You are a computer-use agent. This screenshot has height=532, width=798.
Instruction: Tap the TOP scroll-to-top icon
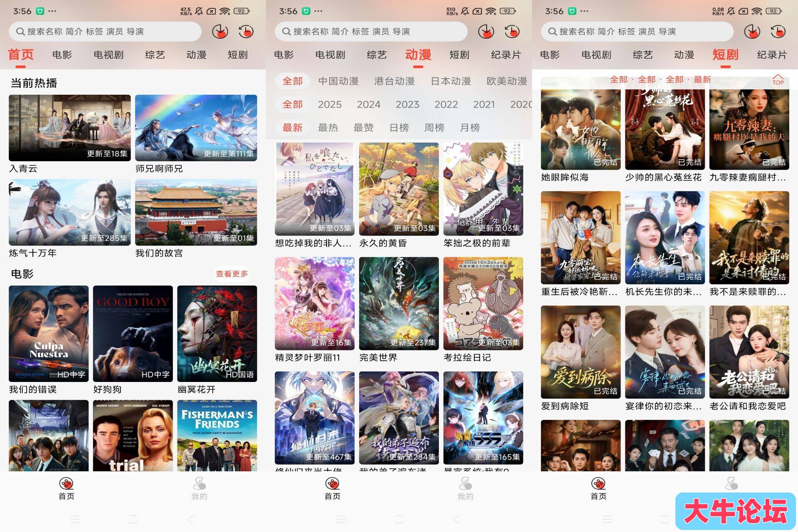pyautogui.click(x=778, y=79)
